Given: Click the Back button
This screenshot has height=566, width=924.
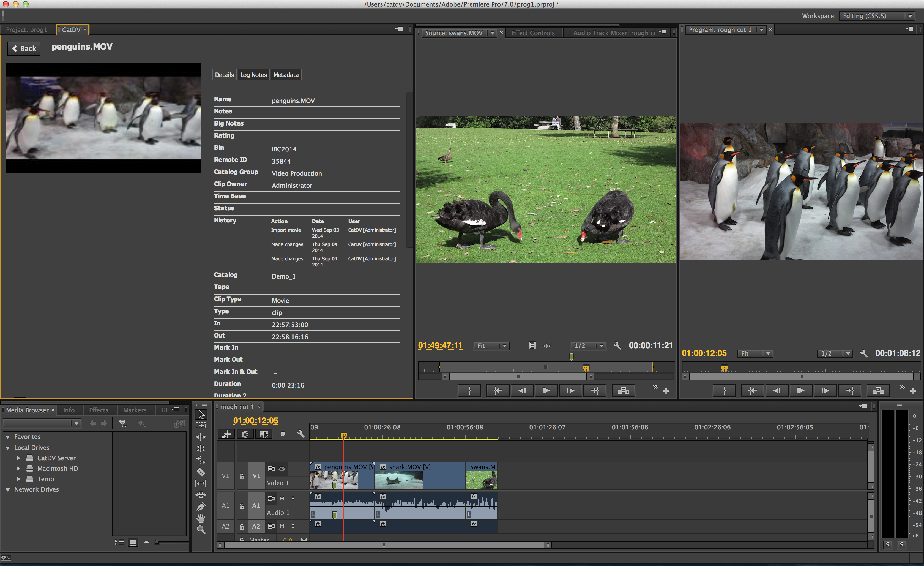Looking at the screenshot, I should [x=24, y=48].
